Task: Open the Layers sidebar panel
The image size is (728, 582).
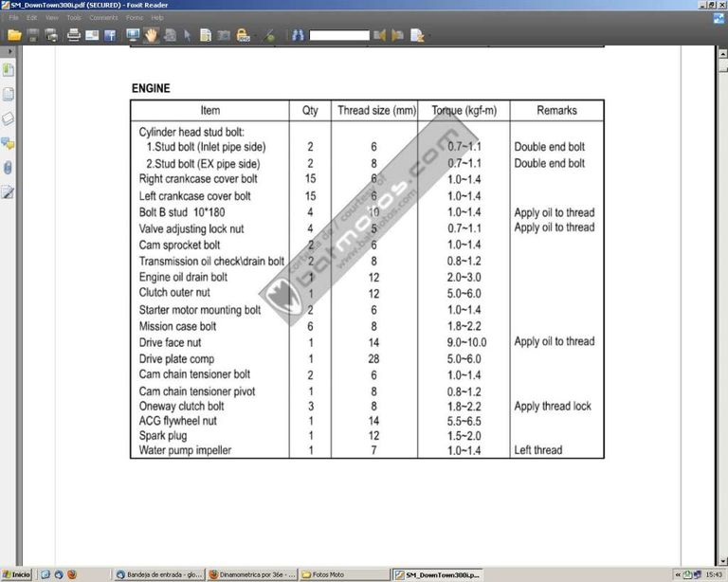Action: click(9, 118)
